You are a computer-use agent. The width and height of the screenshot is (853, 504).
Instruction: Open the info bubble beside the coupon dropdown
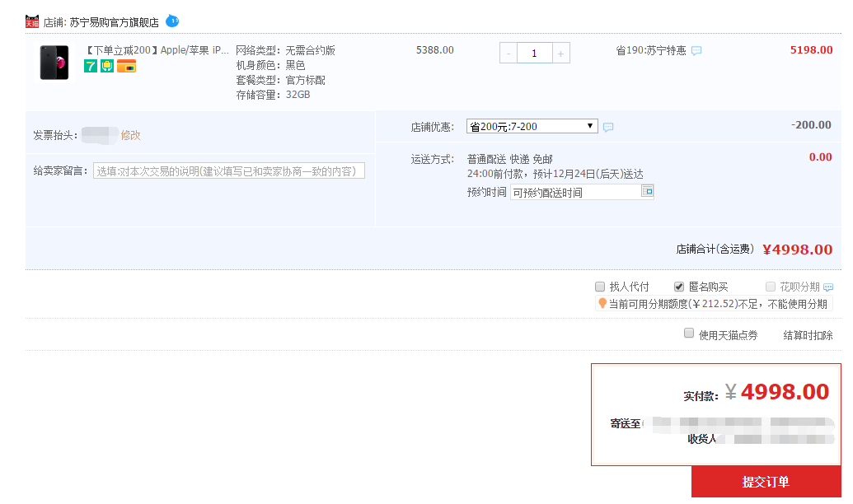coord(608,127)
